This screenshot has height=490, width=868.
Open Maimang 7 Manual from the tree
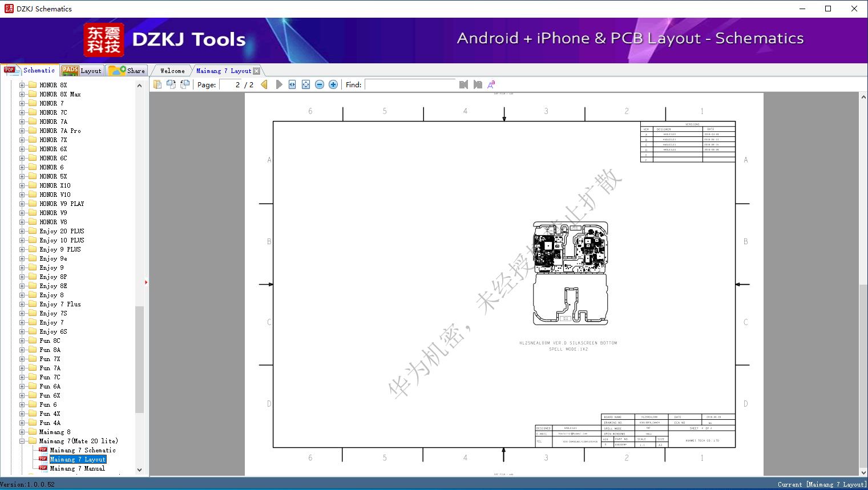click(77, 468)
